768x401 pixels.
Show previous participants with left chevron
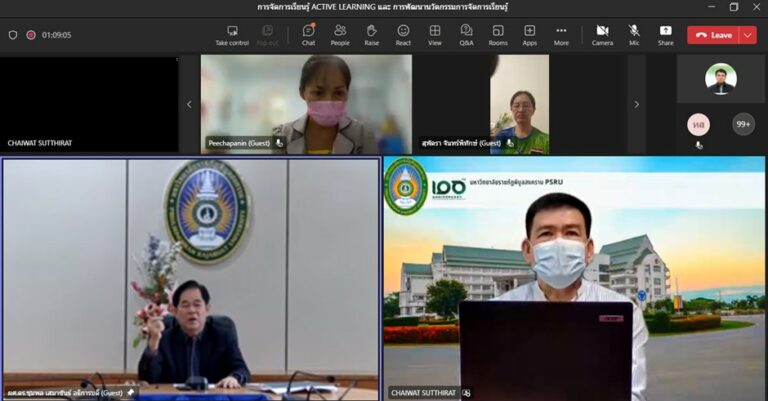pos(189,104)
